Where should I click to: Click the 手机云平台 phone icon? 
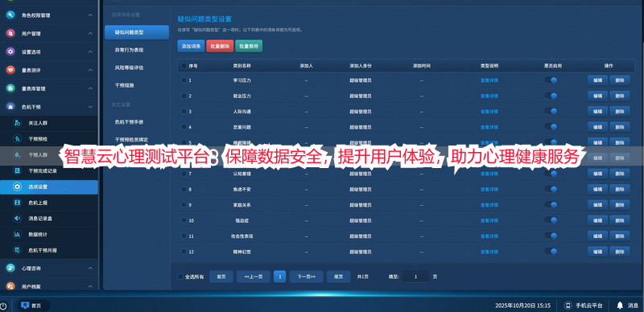click(568, 306)
